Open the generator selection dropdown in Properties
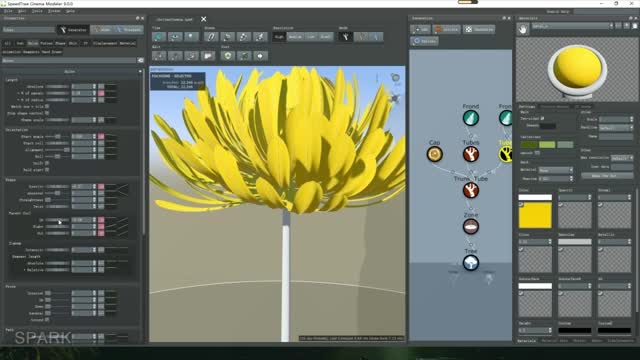The height and width of the screenshot is (360, 640). click(29, 30)
